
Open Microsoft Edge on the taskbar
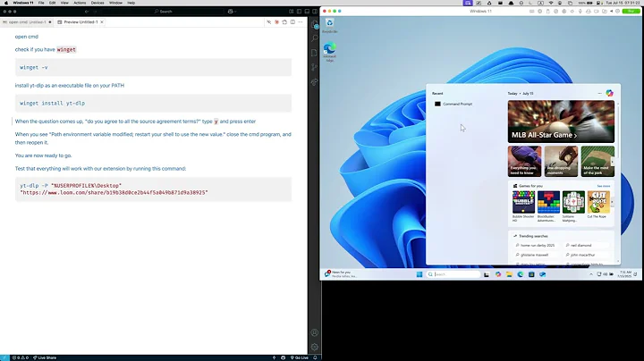521,274
